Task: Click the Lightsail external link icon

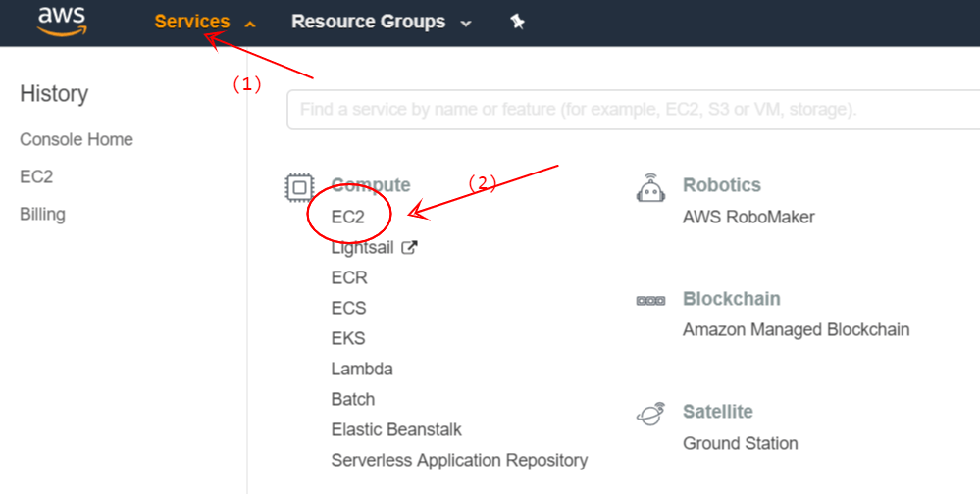Action: [409, 248]
